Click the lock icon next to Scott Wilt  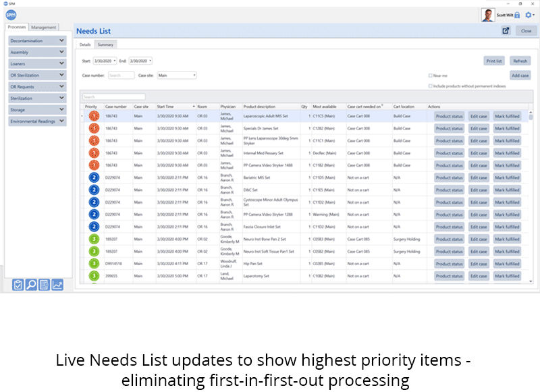pos(516,14)
